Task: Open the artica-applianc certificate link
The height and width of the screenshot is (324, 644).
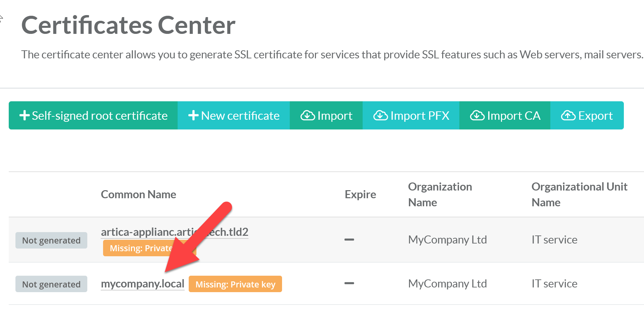Action: (144, 232)
